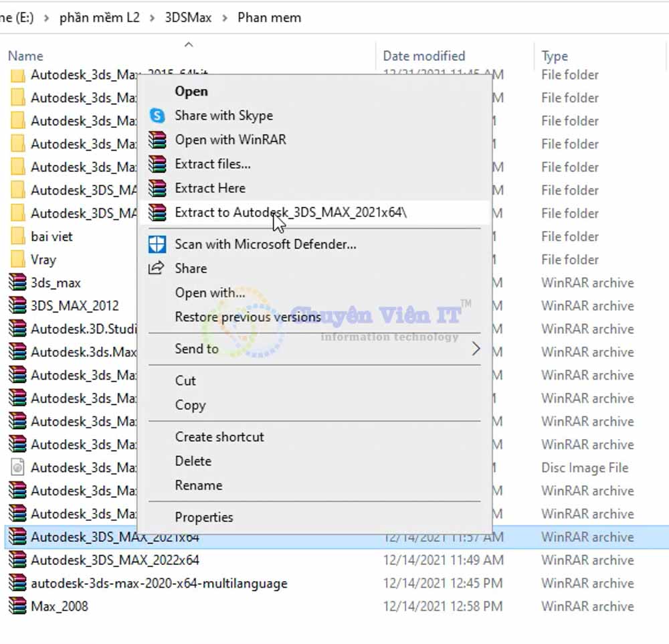Click WinRAR icon beside Extract files
The image size is (669, 644).
tap(157, 164)
